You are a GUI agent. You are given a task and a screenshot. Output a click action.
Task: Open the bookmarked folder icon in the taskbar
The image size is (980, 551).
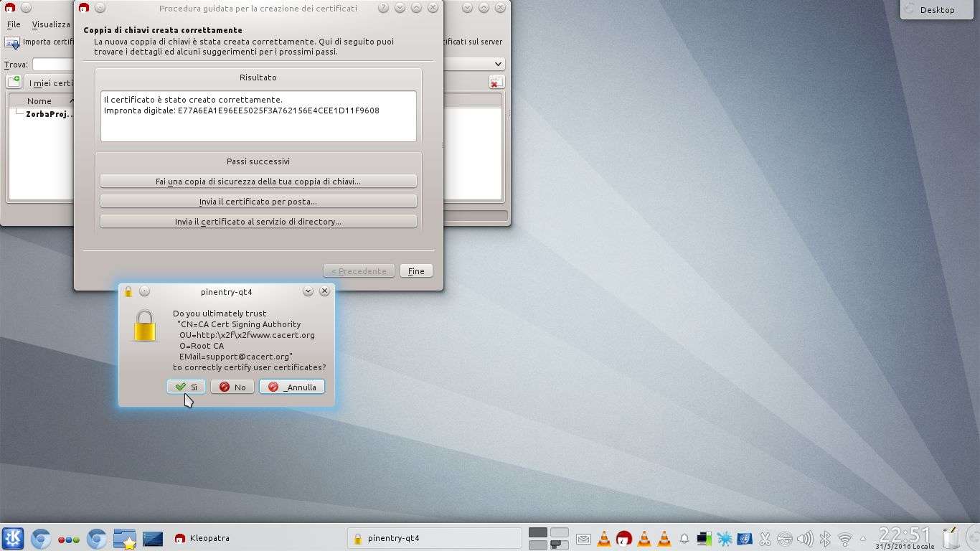click(125, 538)
